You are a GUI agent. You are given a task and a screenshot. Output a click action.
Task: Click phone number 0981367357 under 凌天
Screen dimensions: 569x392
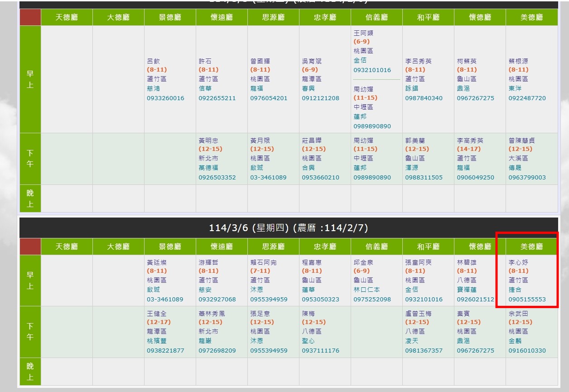click(424, 350)
